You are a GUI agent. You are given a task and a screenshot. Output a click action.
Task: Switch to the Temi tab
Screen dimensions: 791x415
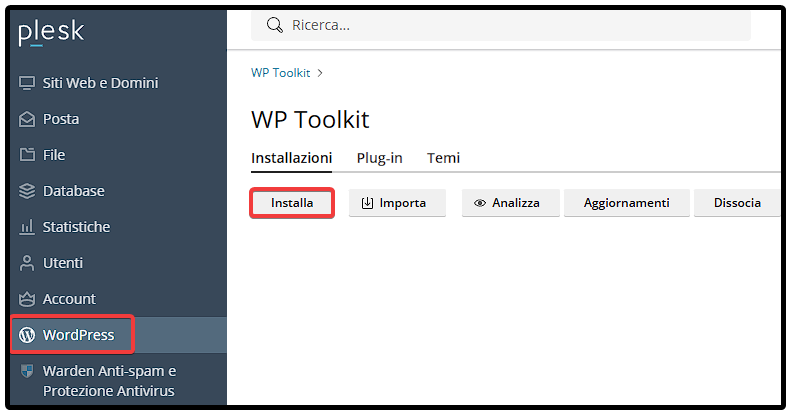[443, 158]
